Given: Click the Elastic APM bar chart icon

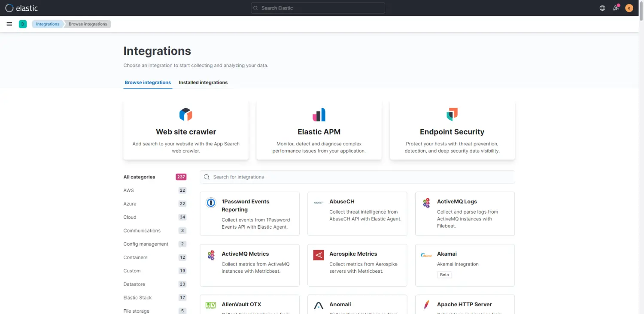Looking at the screenshot, I should pos(319,115).
